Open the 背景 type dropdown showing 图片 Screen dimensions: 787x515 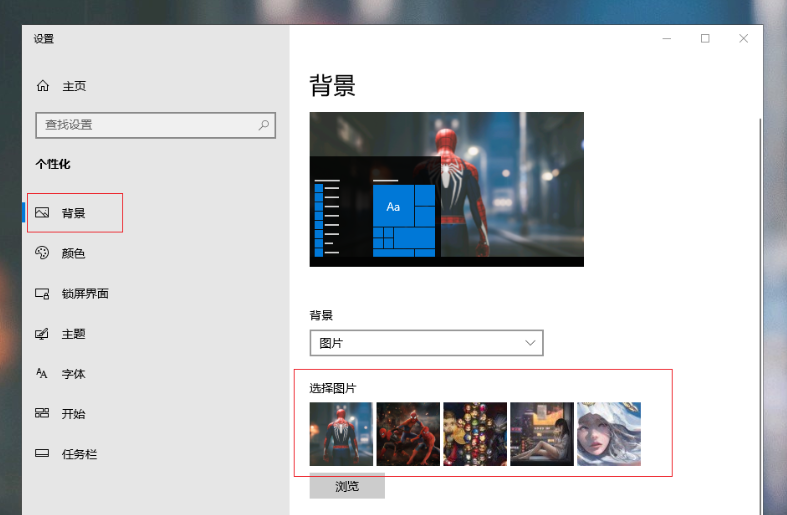[x=426, y=343]
